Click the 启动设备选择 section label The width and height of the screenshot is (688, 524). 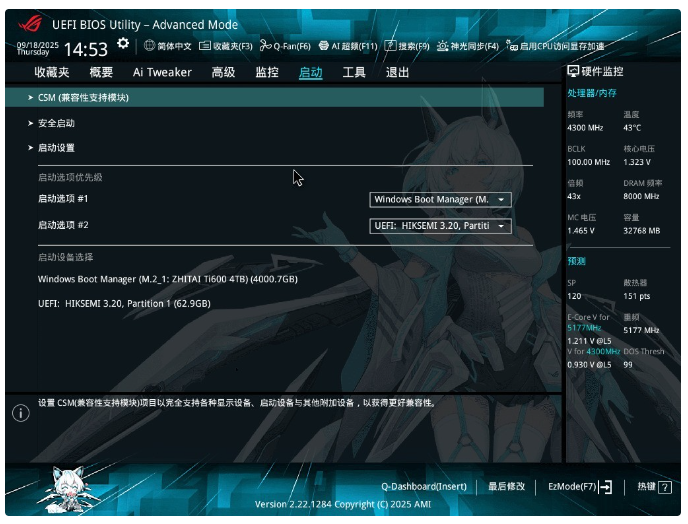65,257
